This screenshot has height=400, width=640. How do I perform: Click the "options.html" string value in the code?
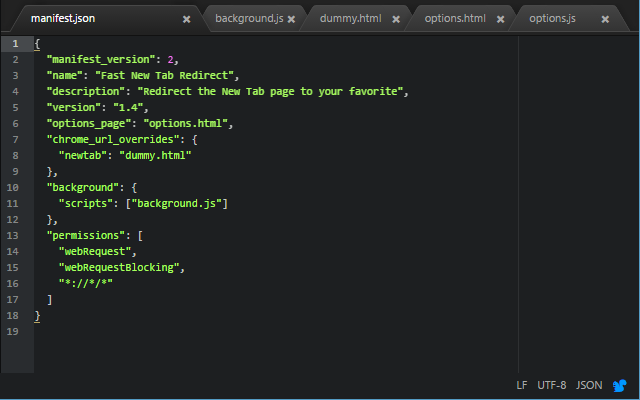185,124
